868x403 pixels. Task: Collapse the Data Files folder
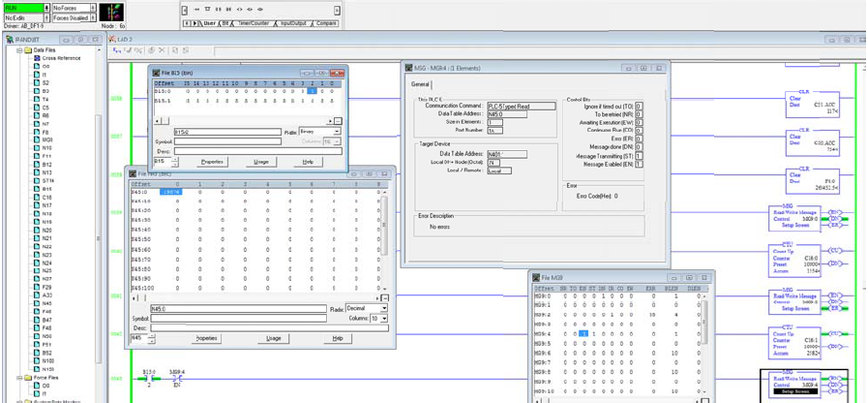pos(19,49)
